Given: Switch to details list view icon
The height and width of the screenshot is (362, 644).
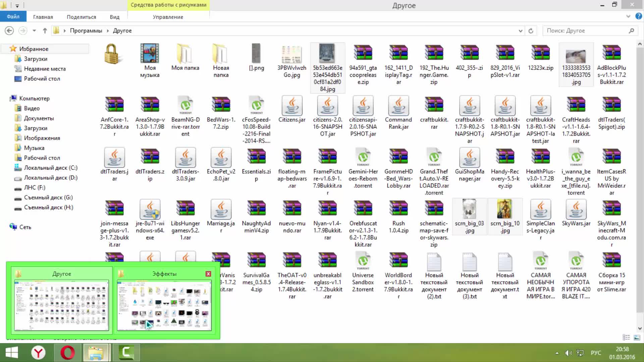Looking at the screenshot, I should (626, 337).
